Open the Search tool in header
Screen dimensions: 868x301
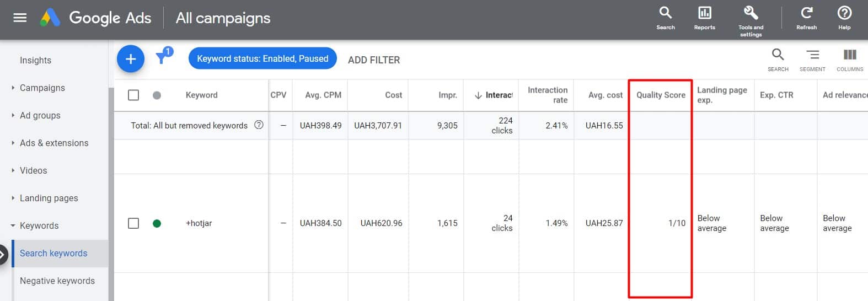tap(666, 18)
